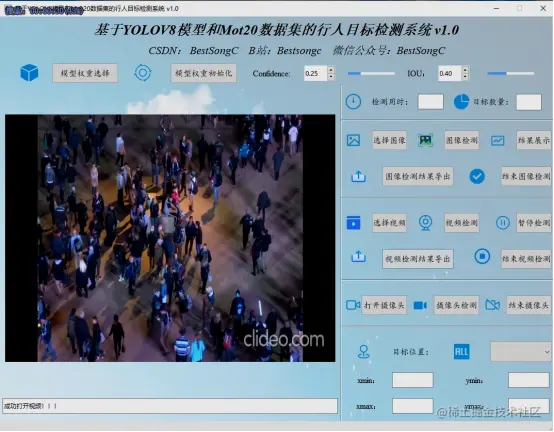
Task: Click the solid camera icon beside 摄像头检测
Action: [420, 305]
